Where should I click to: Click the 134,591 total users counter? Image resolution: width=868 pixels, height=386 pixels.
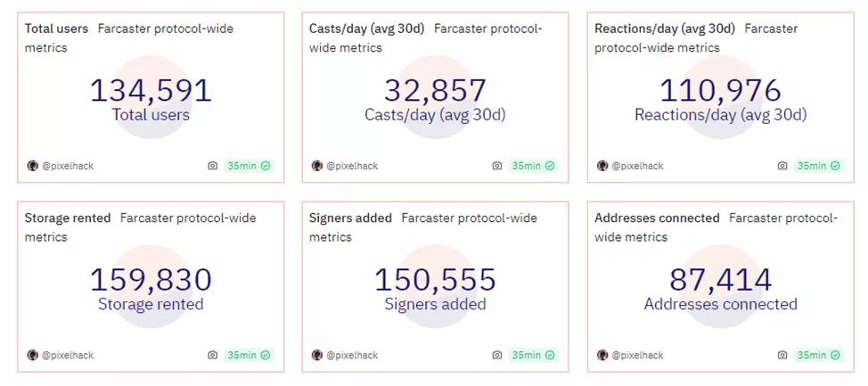[151, 90]
